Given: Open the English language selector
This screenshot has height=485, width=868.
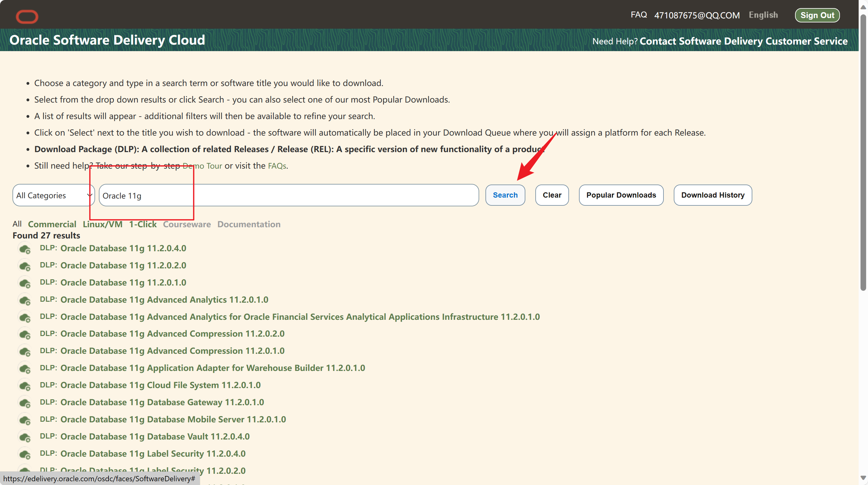Looking at the screenshot, I should (x=763, y=15).
